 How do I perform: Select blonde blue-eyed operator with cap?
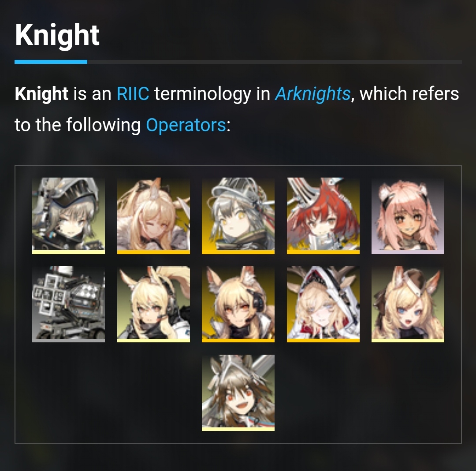[408, 304]
